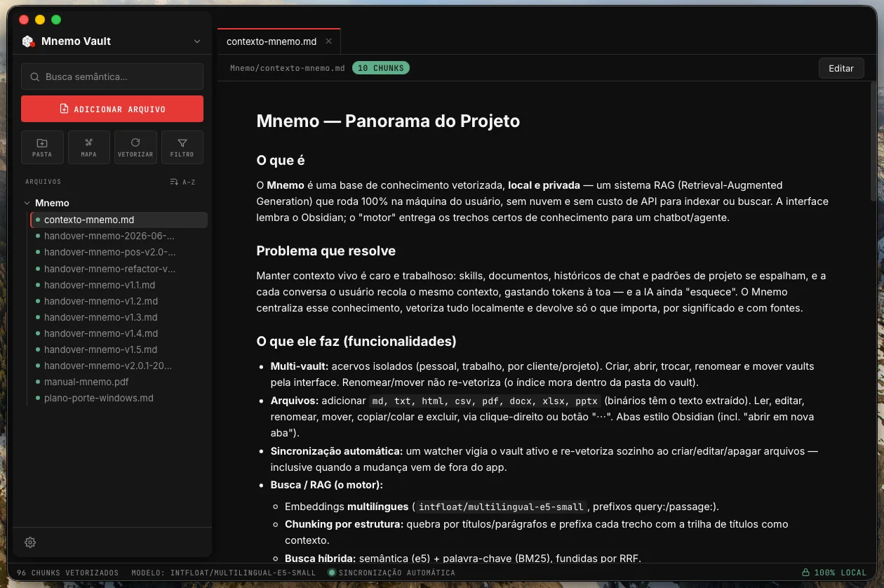The height and width of the screenshot is (588, 884).
Task: Click the Chunking por estrutura: text
Action: click(344, 524)
